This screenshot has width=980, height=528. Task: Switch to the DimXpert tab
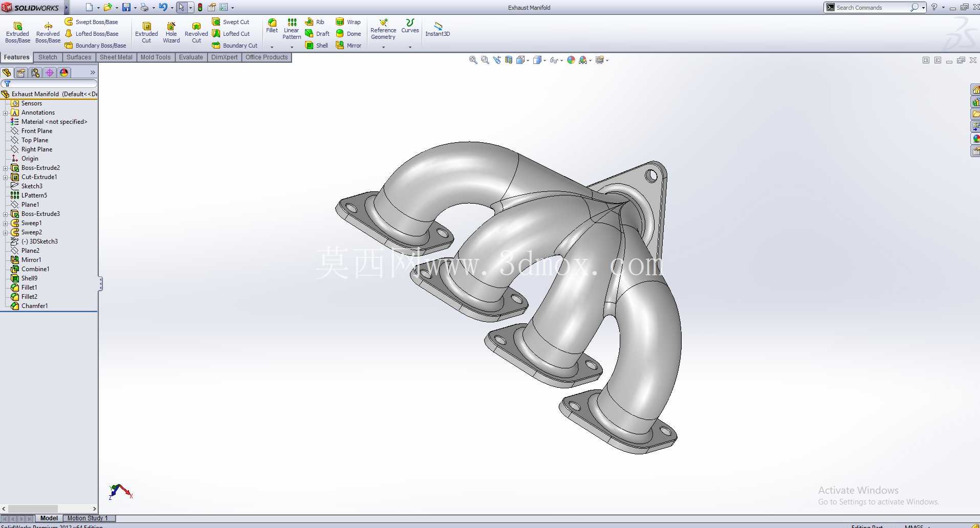(x=224, y=57)
